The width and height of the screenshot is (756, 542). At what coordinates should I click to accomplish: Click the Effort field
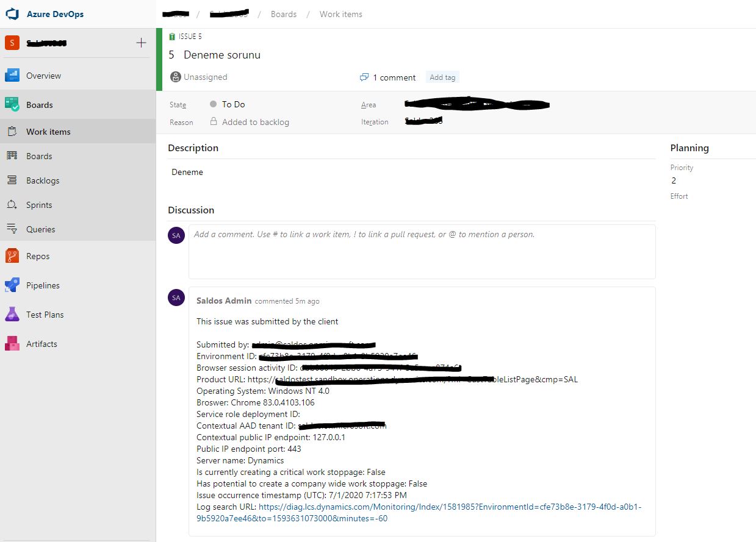click(x=679, y=196)
